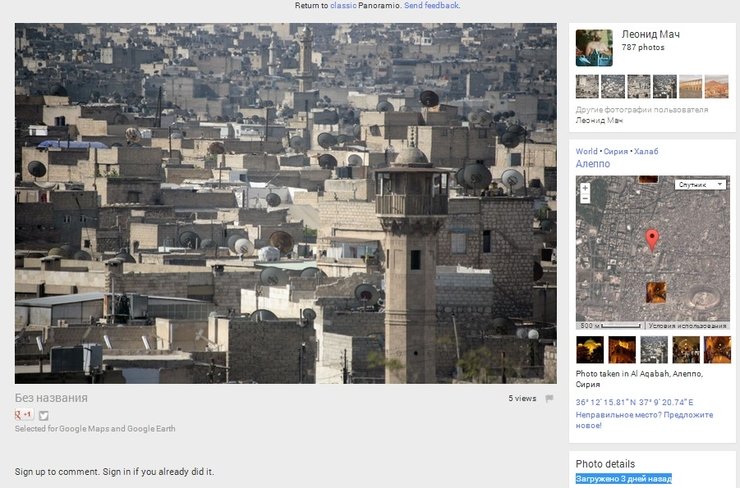Flag the photo as inappropriate
740x488 pixels.
point(549,398)
